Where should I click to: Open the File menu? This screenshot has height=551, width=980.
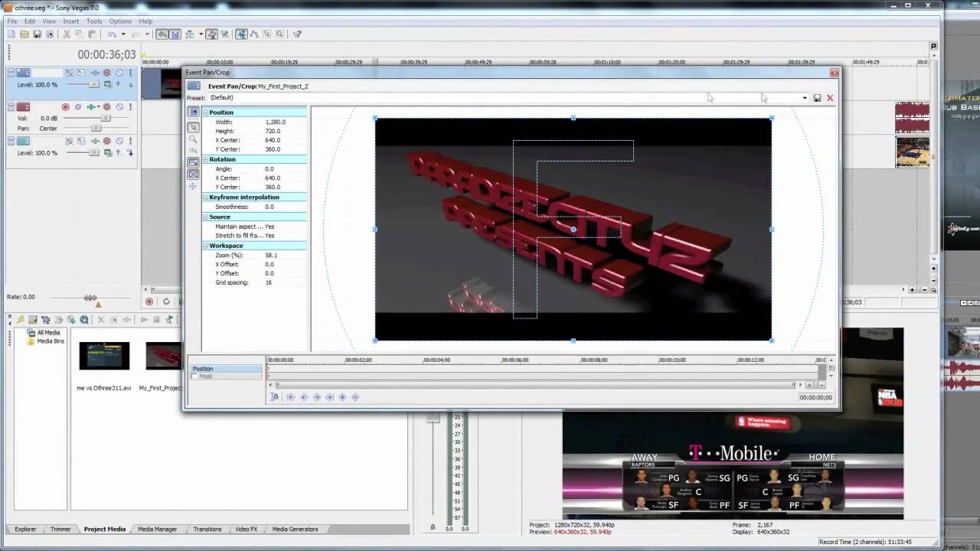12,21
